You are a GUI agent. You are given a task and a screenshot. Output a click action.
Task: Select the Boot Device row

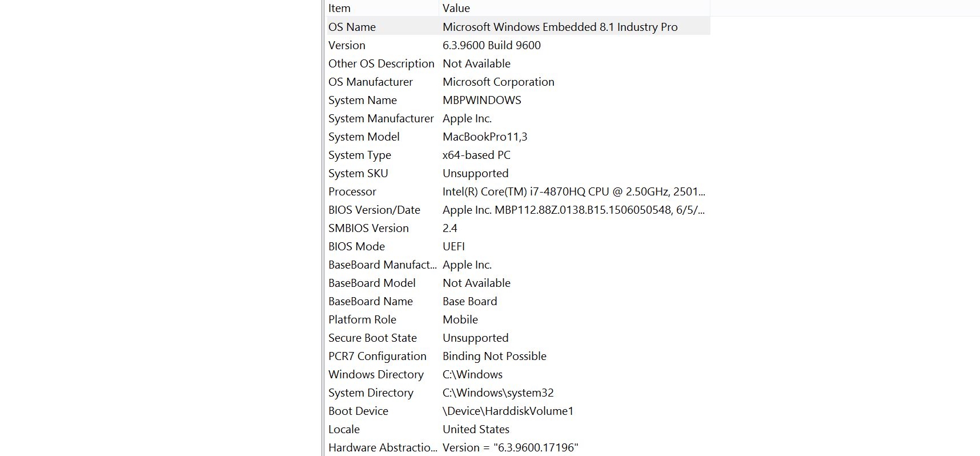coord(517,411)
